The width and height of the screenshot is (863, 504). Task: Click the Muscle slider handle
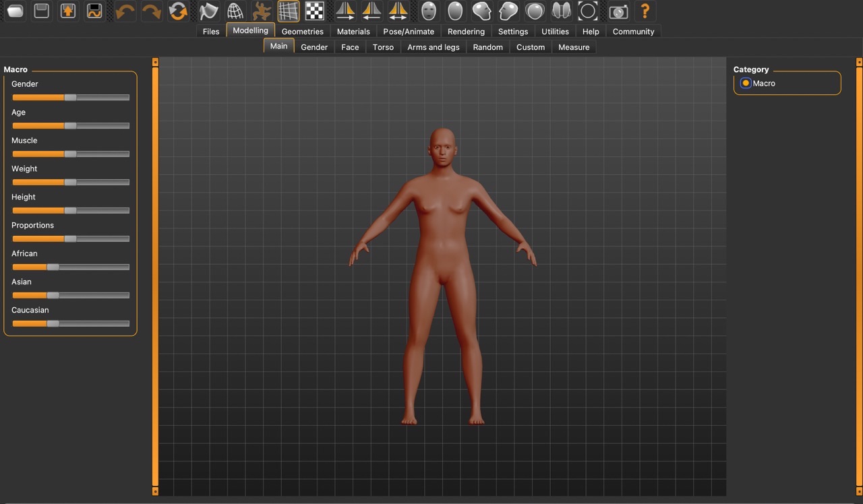[x=70, y=154]
